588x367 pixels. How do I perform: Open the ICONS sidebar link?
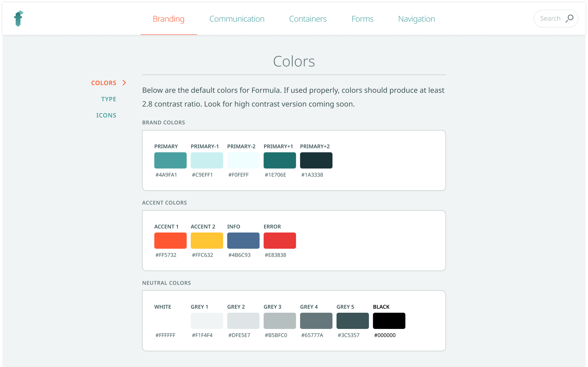pos(106,115)
